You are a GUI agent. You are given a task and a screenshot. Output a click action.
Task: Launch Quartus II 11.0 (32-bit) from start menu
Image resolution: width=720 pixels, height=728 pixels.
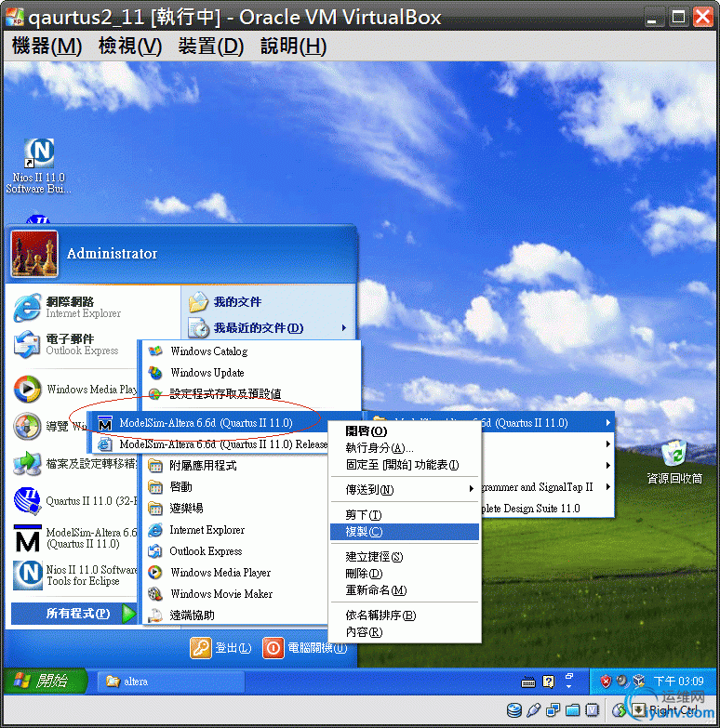pyautogui.click(x=74, y=501)
